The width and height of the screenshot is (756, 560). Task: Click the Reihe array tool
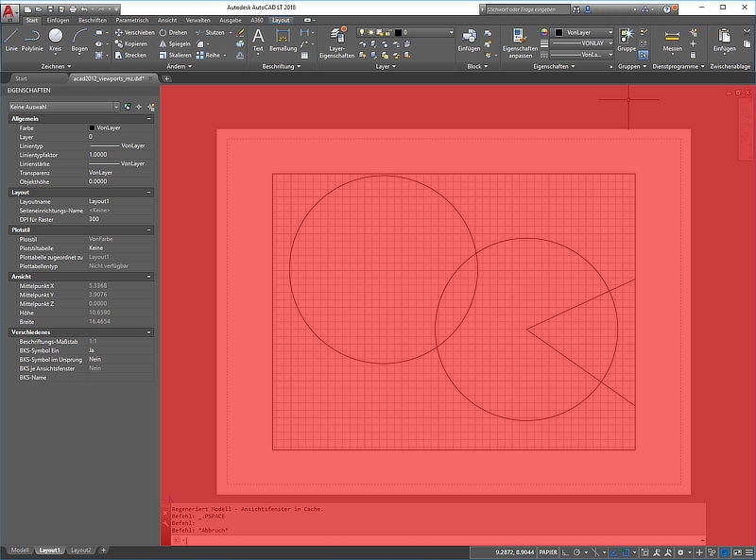tap(208, 56)
